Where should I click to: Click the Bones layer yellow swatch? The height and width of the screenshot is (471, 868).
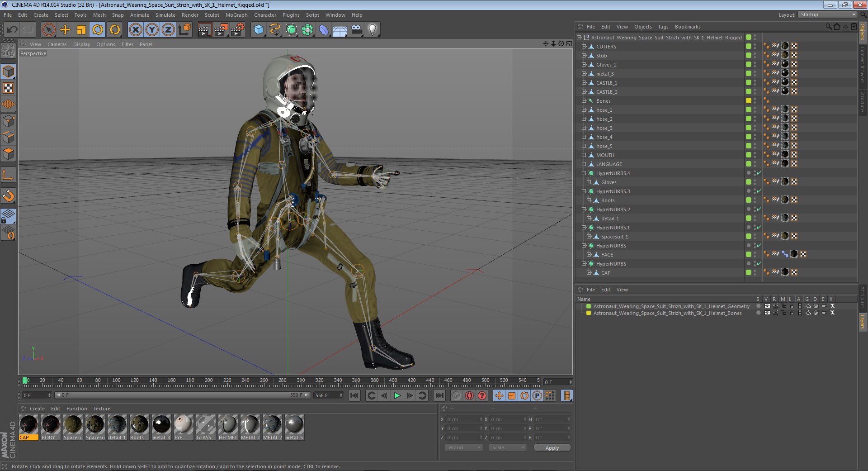(x=589, y=313)
